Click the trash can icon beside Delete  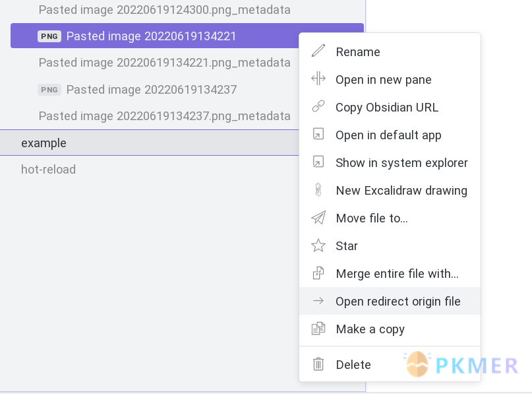(318, 364)
